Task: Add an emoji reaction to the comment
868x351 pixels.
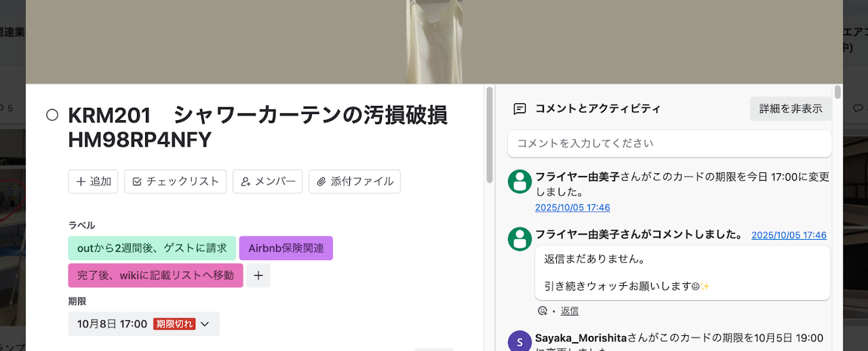Action: click(x=542, y=311)
